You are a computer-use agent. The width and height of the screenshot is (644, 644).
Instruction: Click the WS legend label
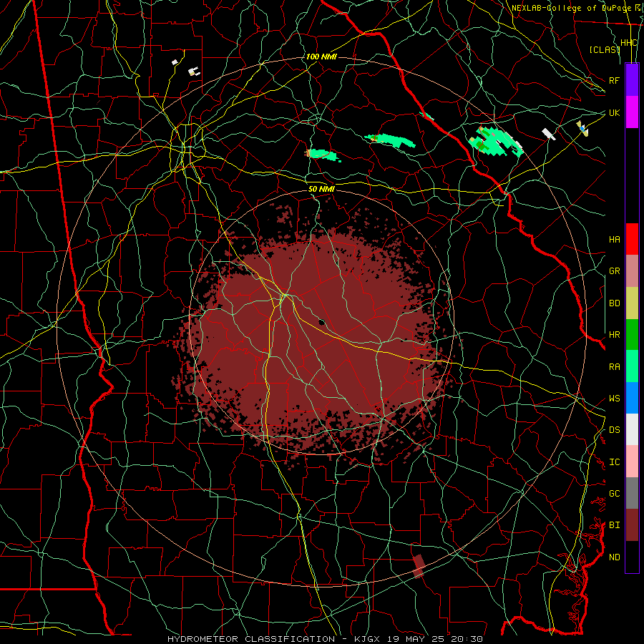(x=614, y=399)
